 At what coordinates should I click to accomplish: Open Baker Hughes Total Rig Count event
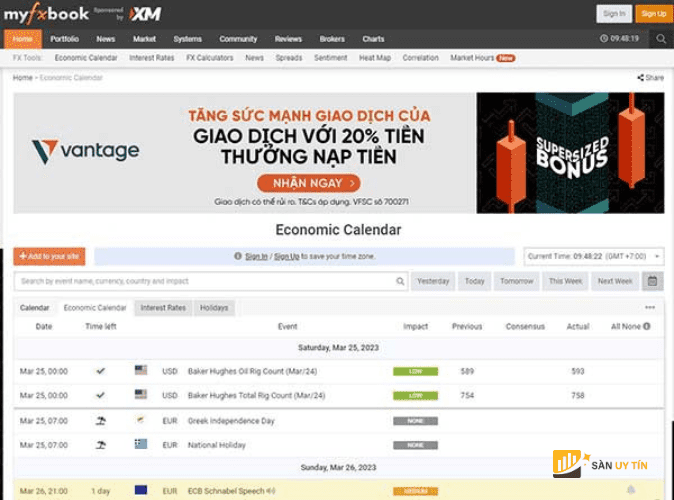coord(256,396)
